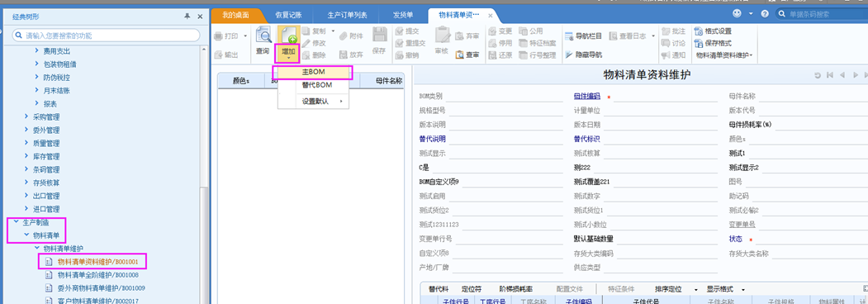Click the 打印 print icon
The height and width of the screenshot is (304, 868).
pos(218,36)
